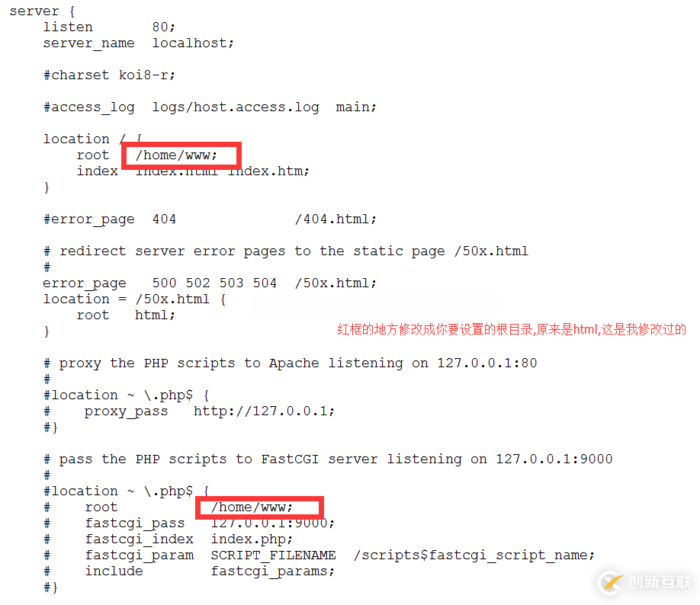
Task: Click the 创新互联 watermark logo icon
Action: [x=611, y=582]
